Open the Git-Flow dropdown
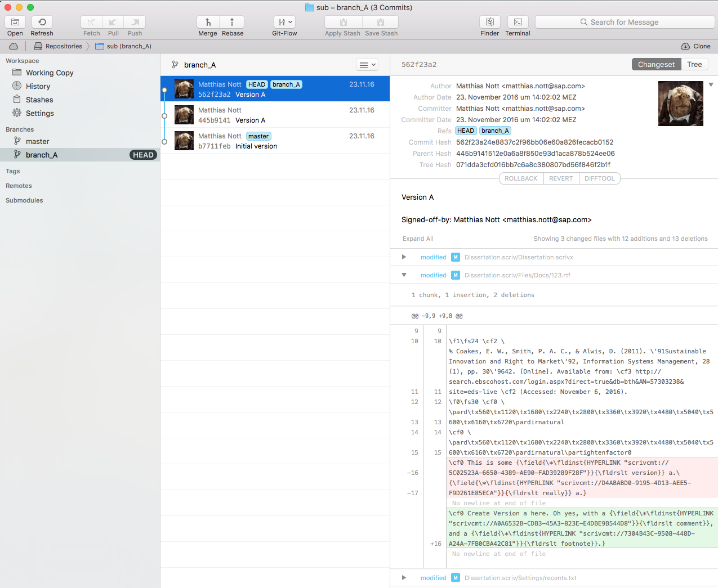Image resolution: width=718 pixels, height=588 pixels. click(x=284, y=22)
